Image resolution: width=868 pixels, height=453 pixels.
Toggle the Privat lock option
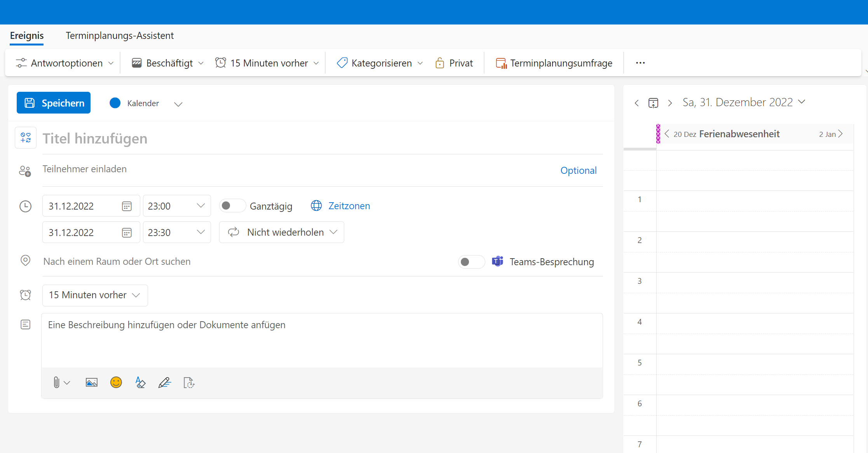(454, 63)
